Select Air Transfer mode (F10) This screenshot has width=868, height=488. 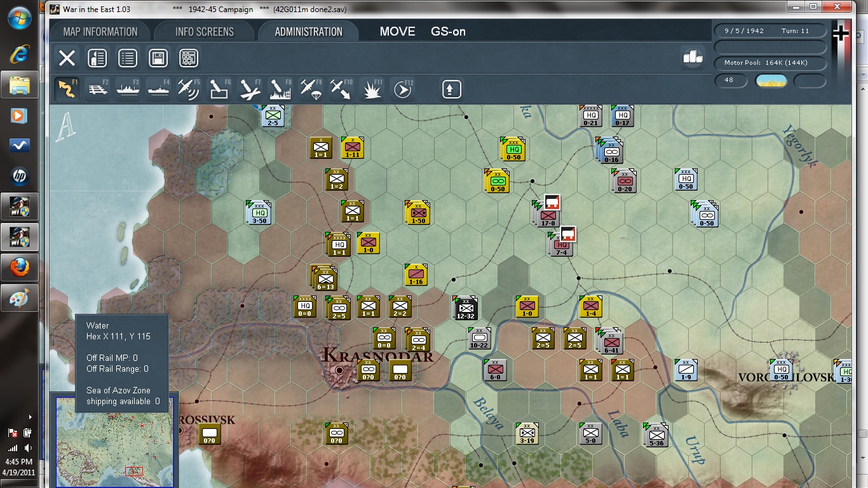[341, 89]
